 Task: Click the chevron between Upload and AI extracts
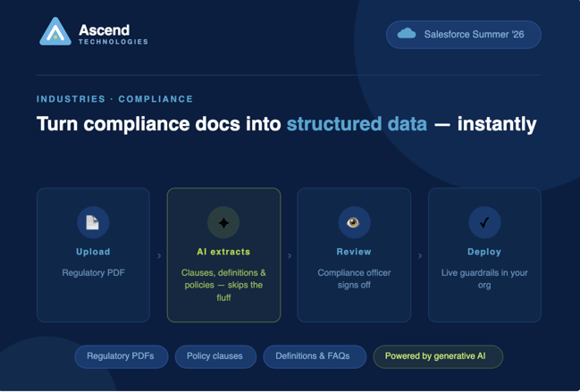[x=159, y=256]
